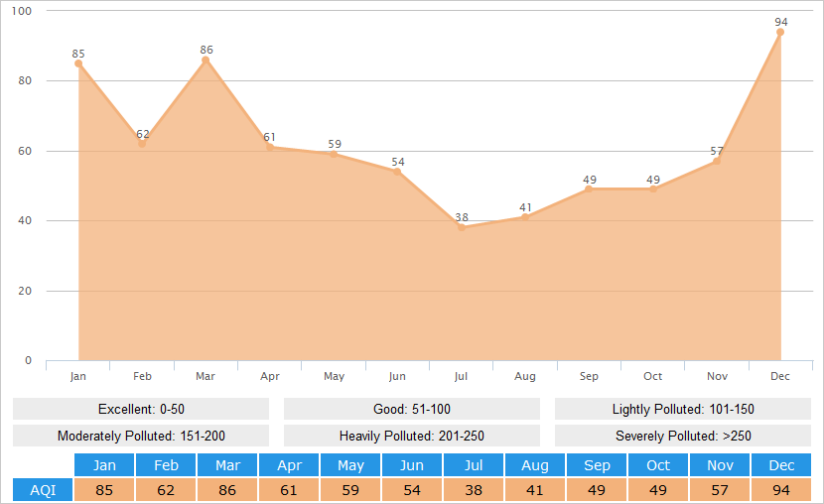Click the Aug header in the table
This screenshot has width=824, height=504.
pyautogui.click(x=535, y=465)
